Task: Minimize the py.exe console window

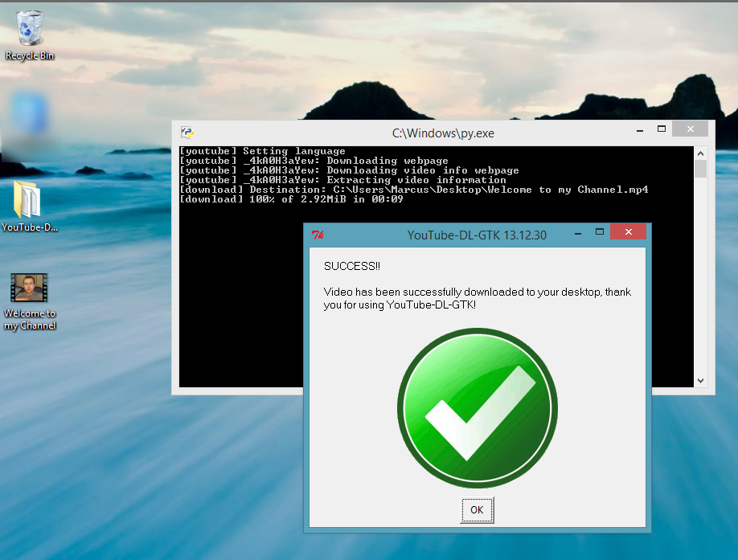Action: pyautogui.click(x=640, y=130)
